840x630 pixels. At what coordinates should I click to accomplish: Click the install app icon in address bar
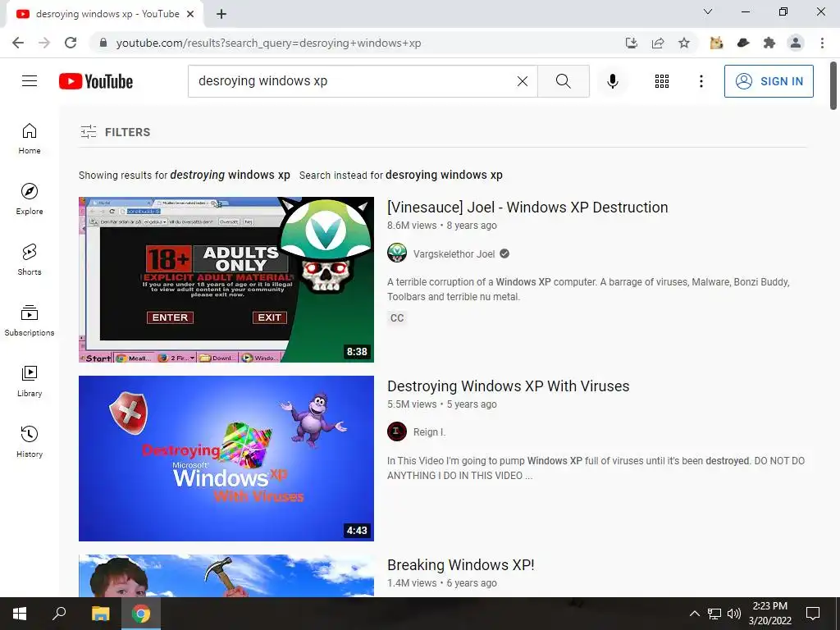click(632, 43)
